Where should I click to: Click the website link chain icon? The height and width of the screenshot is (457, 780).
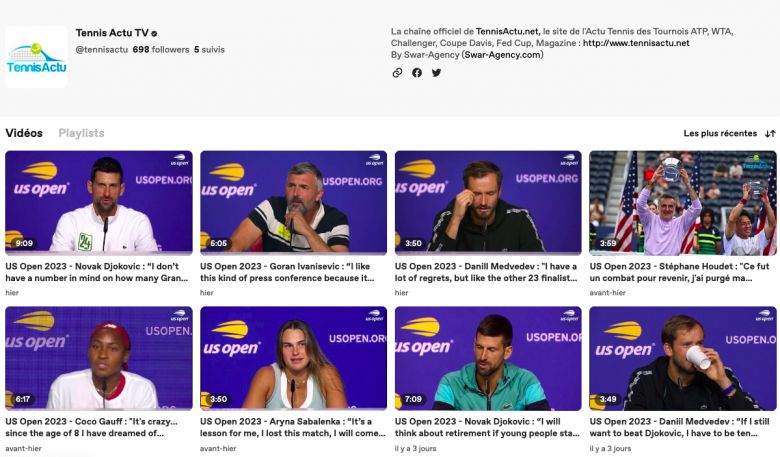click(397, 73)
